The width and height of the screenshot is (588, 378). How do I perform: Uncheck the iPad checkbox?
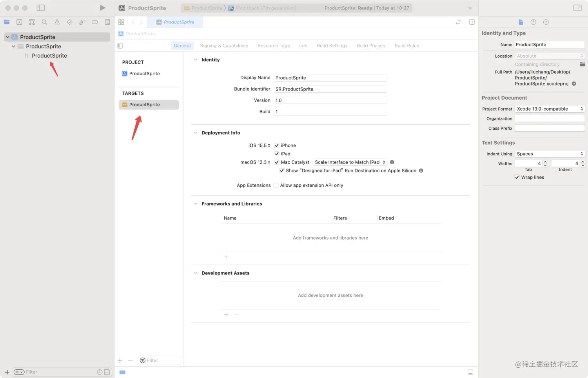[x=277, y=154]
